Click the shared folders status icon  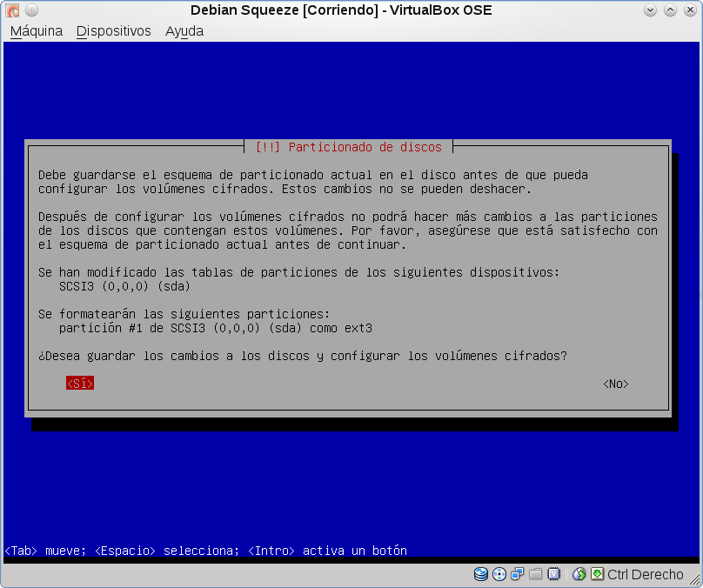(535, 574)
